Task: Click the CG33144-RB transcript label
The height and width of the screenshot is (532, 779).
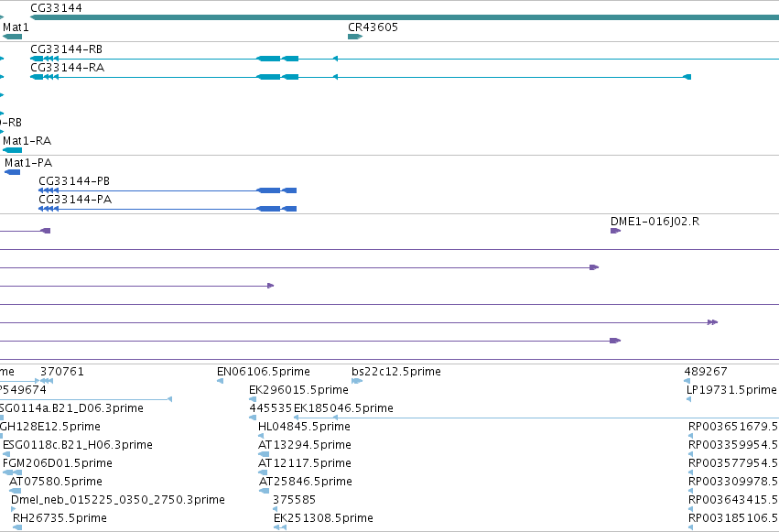Action: tap(66, 49)
